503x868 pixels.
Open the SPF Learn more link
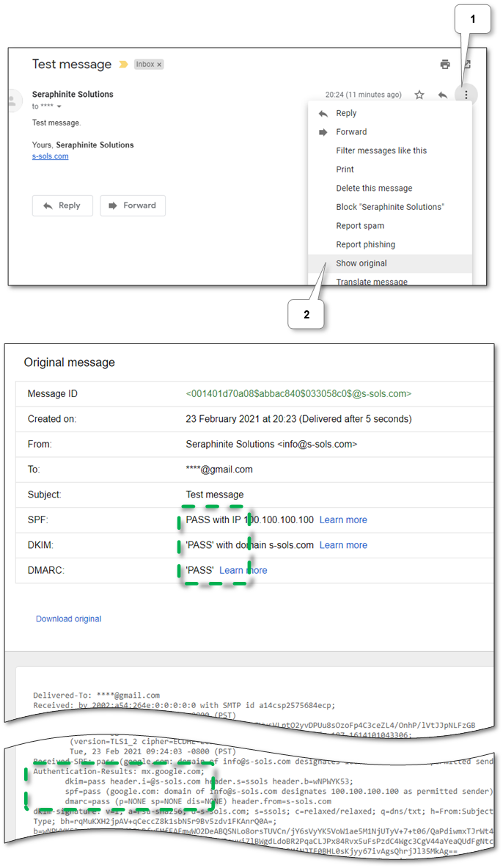click(342, 519)
